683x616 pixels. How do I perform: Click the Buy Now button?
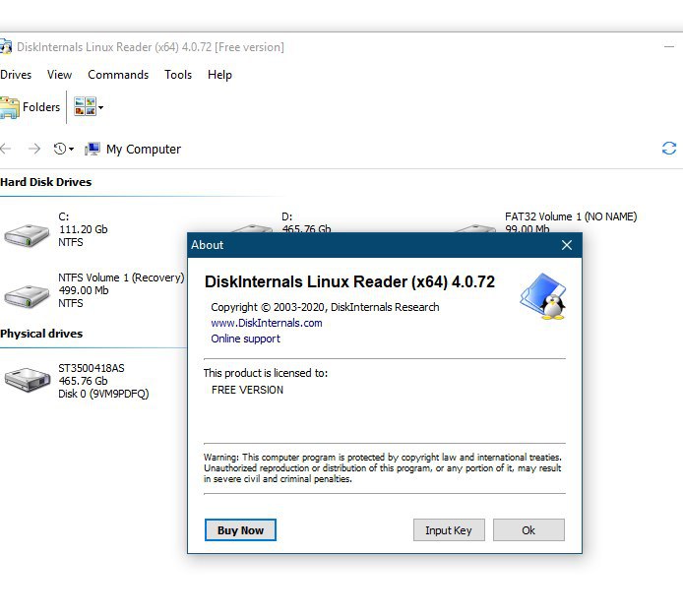(x=240, y=530)
